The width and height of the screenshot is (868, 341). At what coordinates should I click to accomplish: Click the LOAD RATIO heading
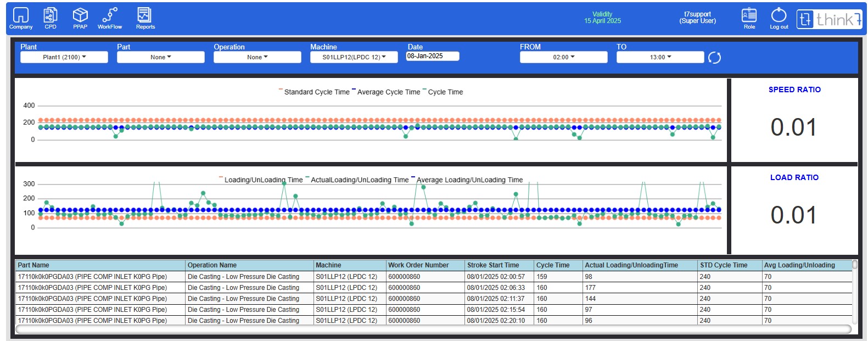pos(794,177)
